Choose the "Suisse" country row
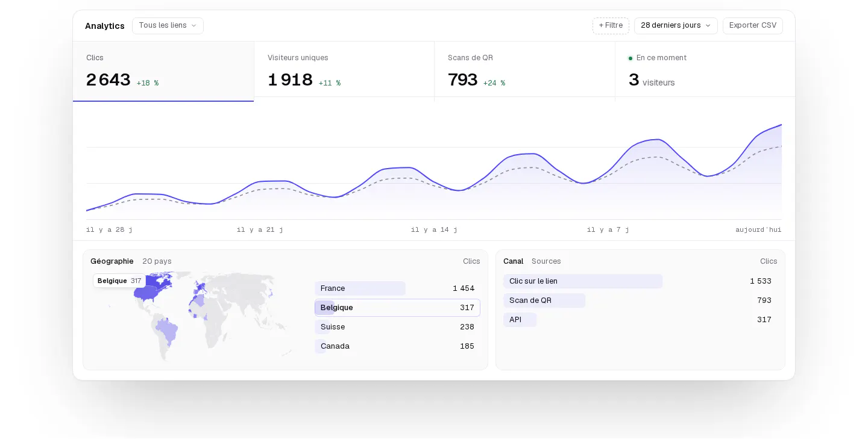Image resolution: width=868 pixels, height=439 pixels. click(x=397, y=327)
